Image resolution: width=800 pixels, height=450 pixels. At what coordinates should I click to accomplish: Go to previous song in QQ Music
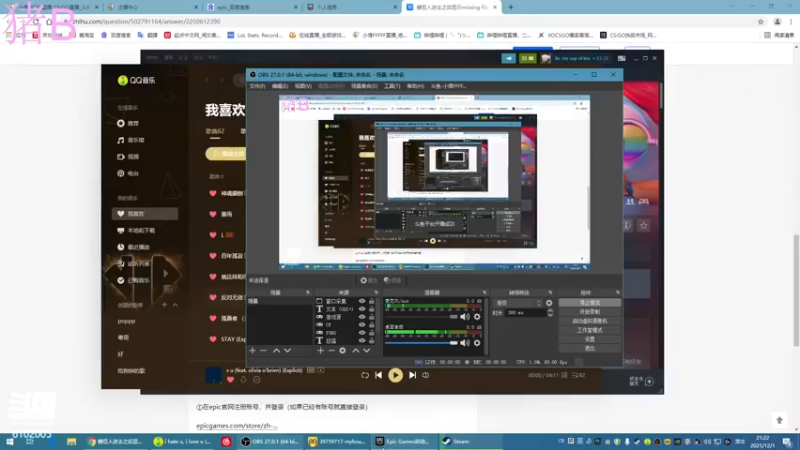pos(379,375)
